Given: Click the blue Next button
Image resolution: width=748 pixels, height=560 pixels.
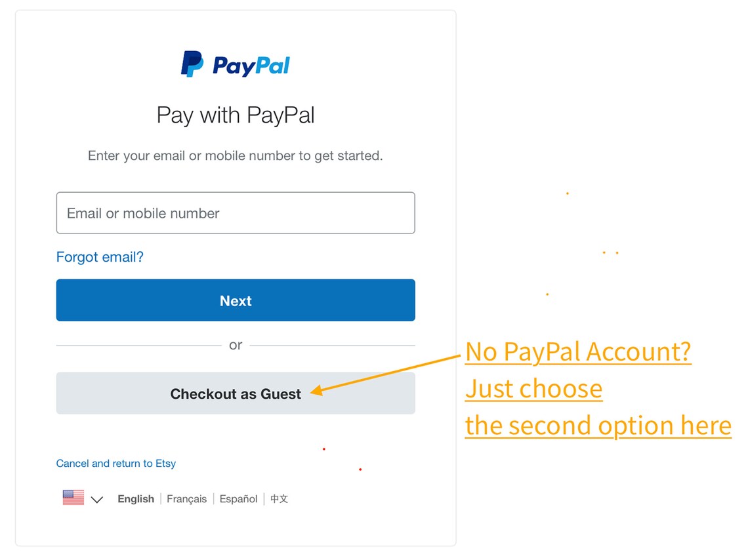Looking at the screenshot, I should (x=236, y=300).
